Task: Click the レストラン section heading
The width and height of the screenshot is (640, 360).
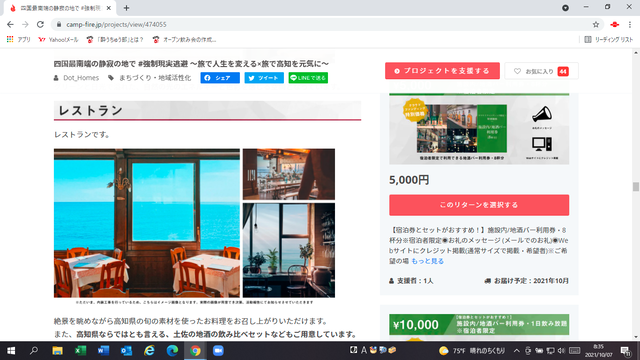Action: point(90,111)
